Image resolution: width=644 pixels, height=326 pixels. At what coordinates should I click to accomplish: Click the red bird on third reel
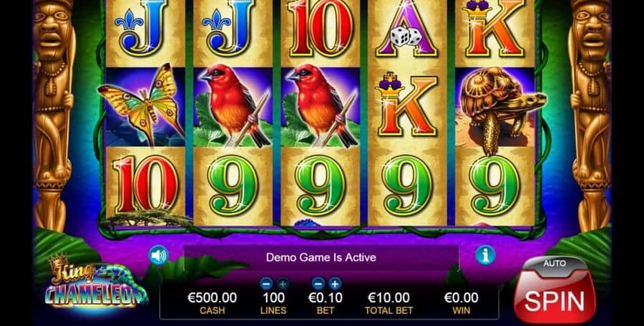tap(321, 107)
